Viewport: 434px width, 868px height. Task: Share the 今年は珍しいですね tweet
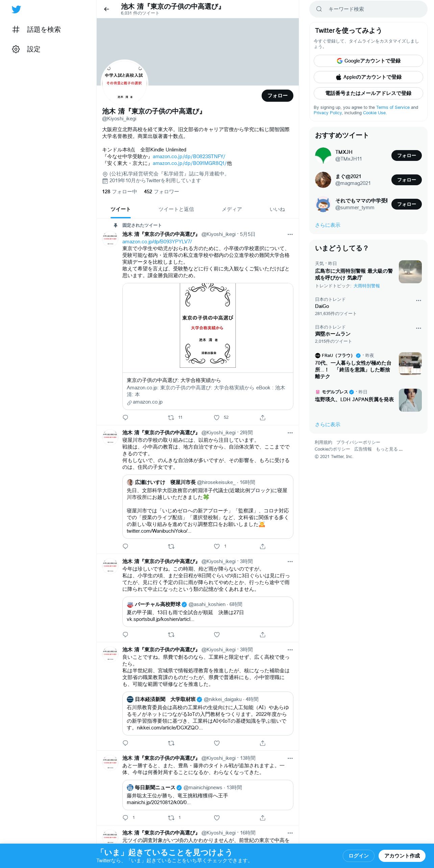263,634
